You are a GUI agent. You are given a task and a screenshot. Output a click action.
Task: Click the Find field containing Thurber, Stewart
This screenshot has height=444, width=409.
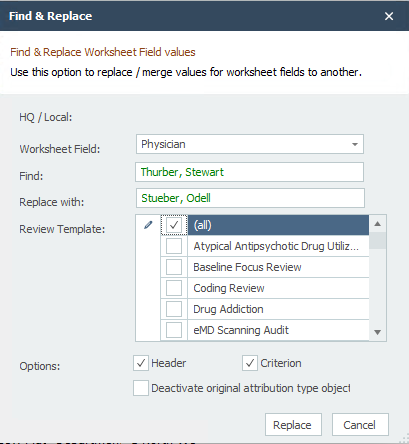click(x=249, y=172)
